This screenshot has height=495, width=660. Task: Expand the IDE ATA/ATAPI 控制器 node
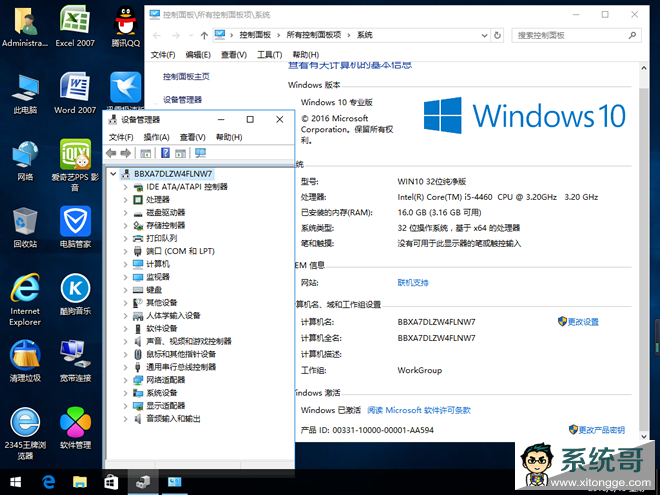(125, 187)
